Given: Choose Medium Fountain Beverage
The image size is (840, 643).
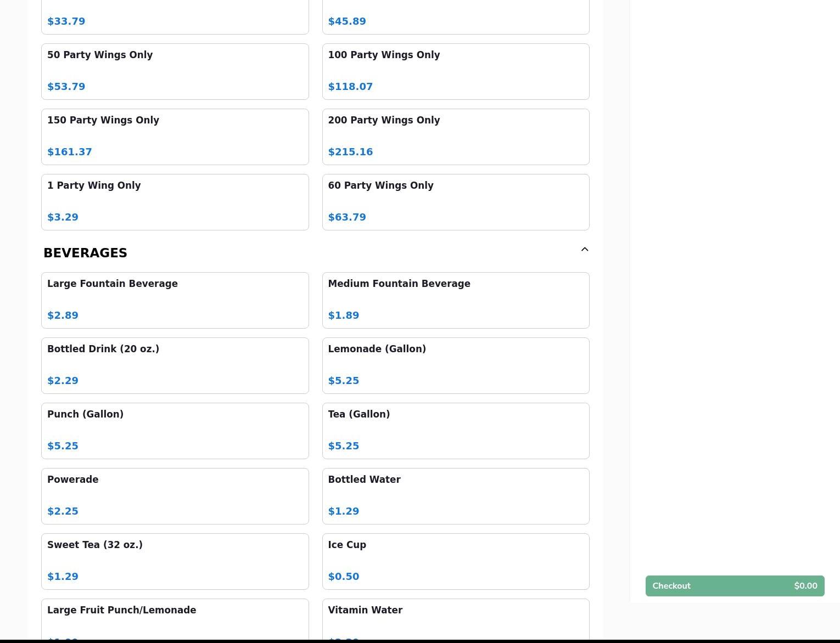Looking at the screenshot, I should (455, 300).
